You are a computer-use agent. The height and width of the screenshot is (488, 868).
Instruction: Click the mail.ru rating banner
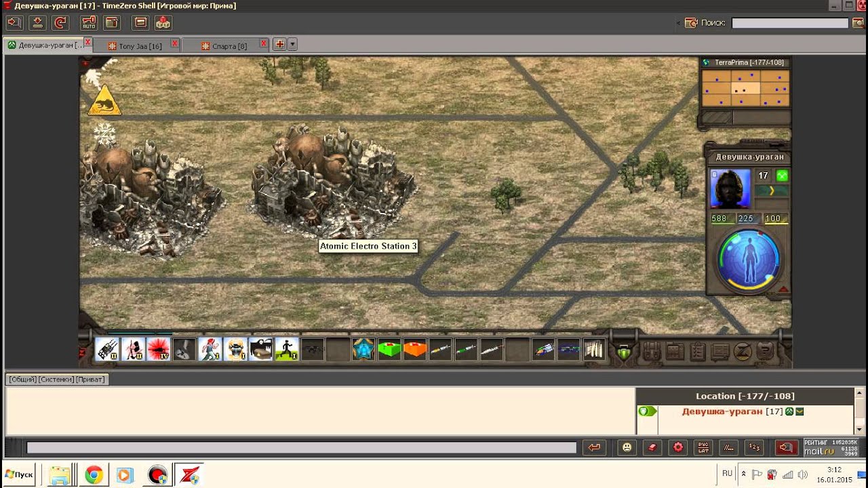point(831,447)
